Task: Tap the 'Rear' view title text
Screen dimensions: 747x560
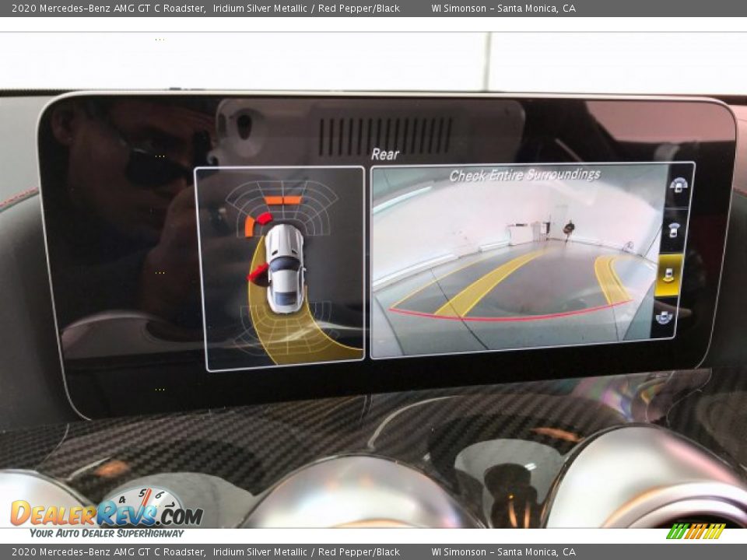Action: point(385,154)
